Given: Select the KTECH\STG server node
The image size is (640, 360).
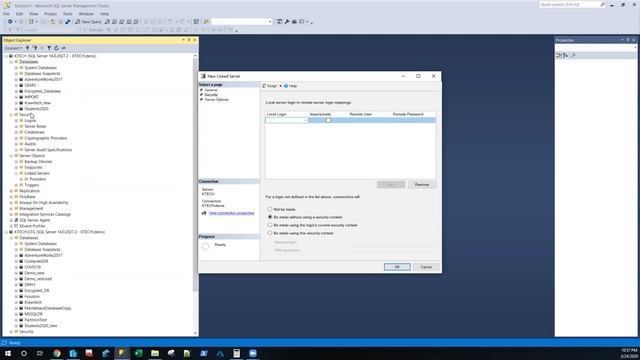Looking at the screenshot, I should pos(60,232).
